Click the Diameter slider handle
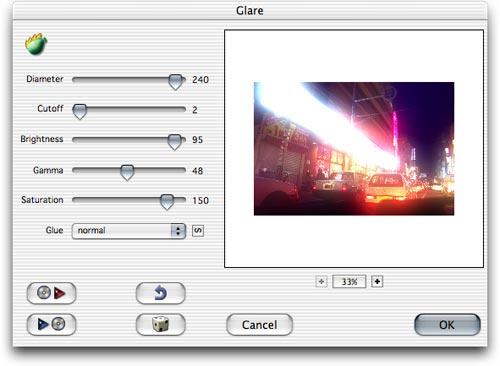Viewport: 500px width, 366px height. coord(176,82)
